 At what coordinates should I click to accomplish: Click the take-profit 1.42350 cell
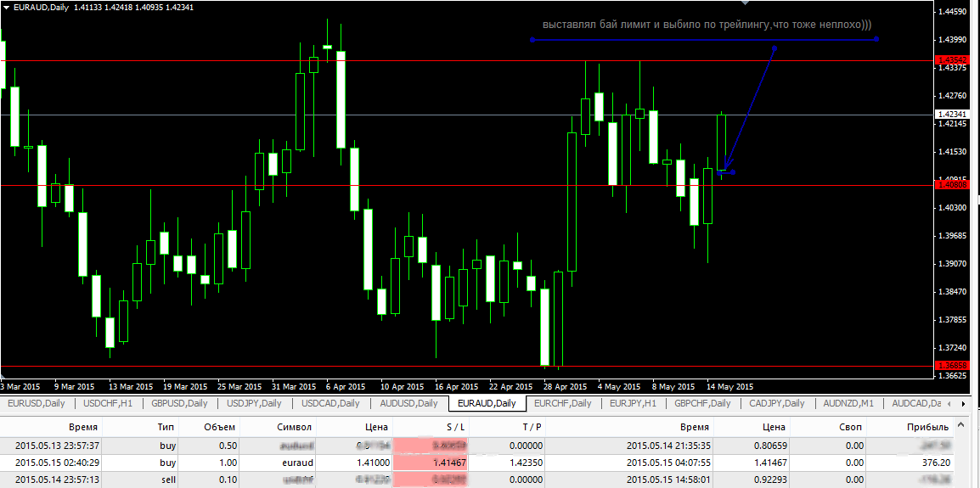508,463
